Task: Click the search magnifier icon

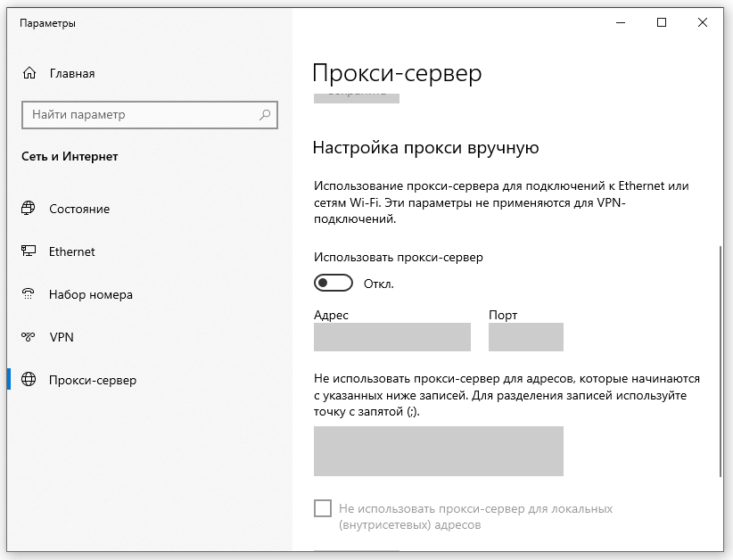Action: pos(264,115)
